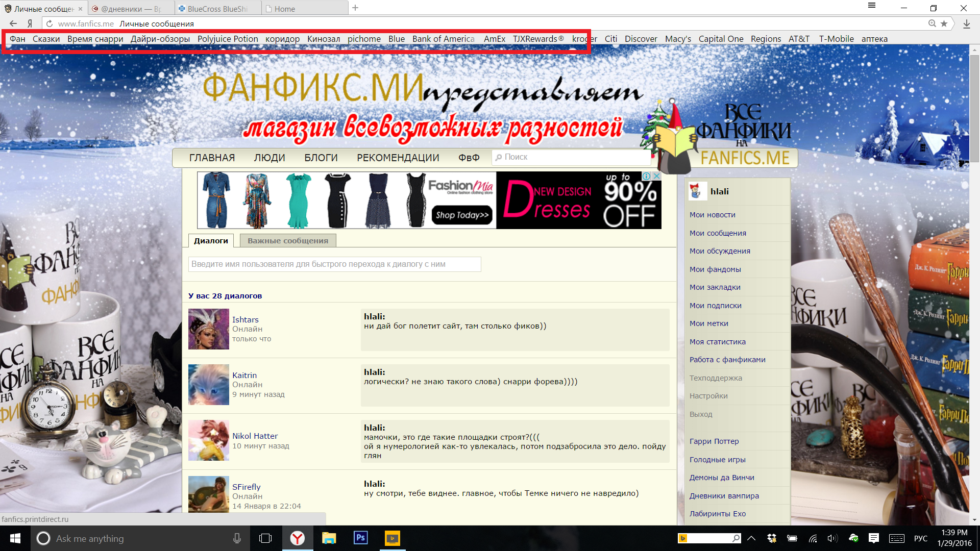The width and height of the screenshot is (980, 551).
Task: Click the address bar magnifier icon
Action: (932, 23)
